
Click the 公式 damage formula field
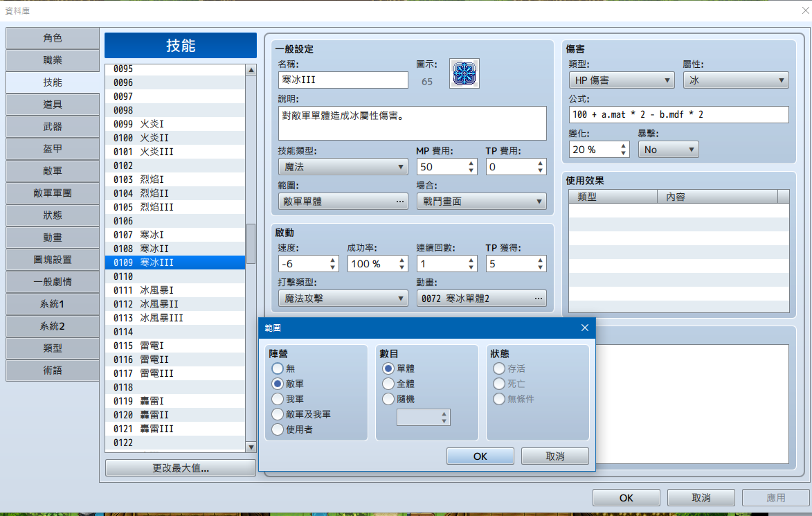pyautogui.click(x=678, y=114)
